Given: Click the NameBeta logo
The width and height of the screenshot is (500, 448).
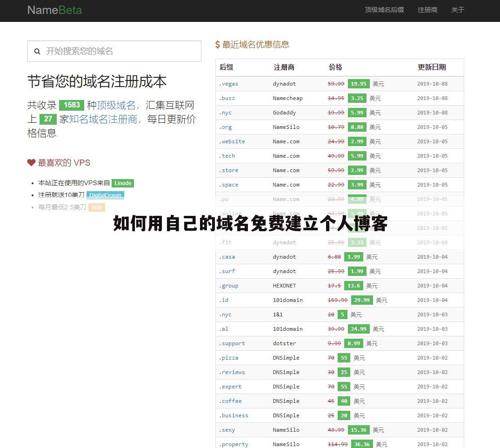Looking at the screenshot, I should click(54, 10).
